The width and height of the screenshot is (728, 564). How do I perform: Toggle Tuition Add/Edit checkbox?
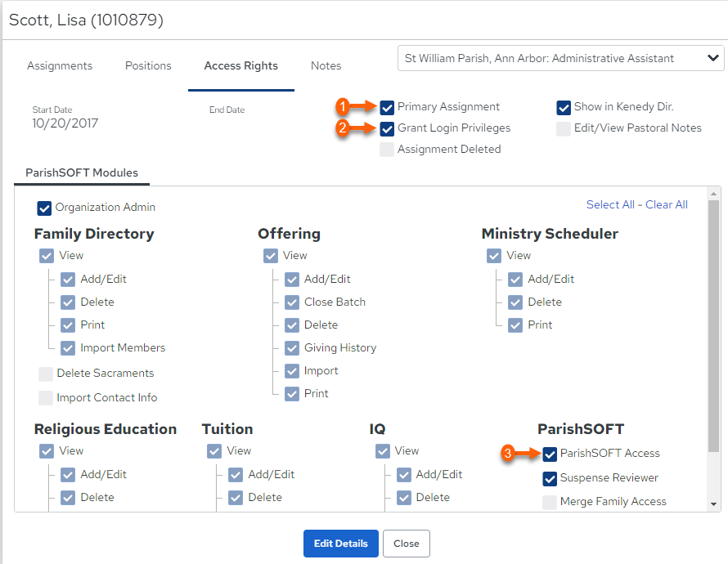coord(236,475)
